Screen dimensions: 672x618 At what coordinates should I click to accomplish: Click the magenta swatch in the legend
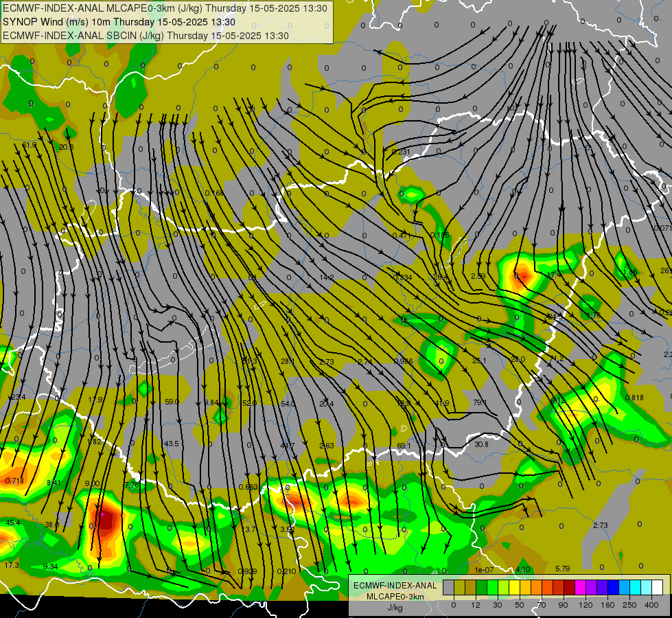tap(580, 587)
